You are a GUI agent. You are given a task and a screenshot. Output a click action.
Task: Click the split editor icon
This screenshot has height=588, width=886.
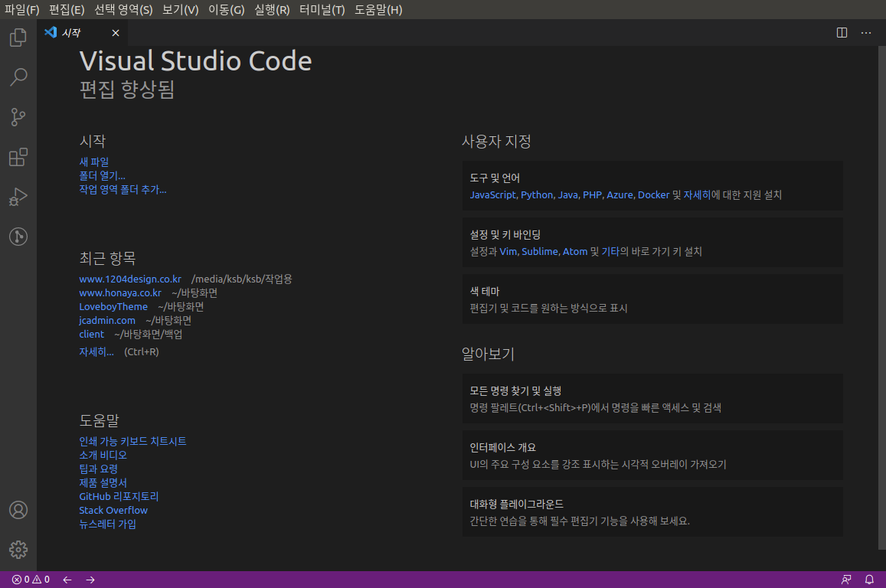842,33
